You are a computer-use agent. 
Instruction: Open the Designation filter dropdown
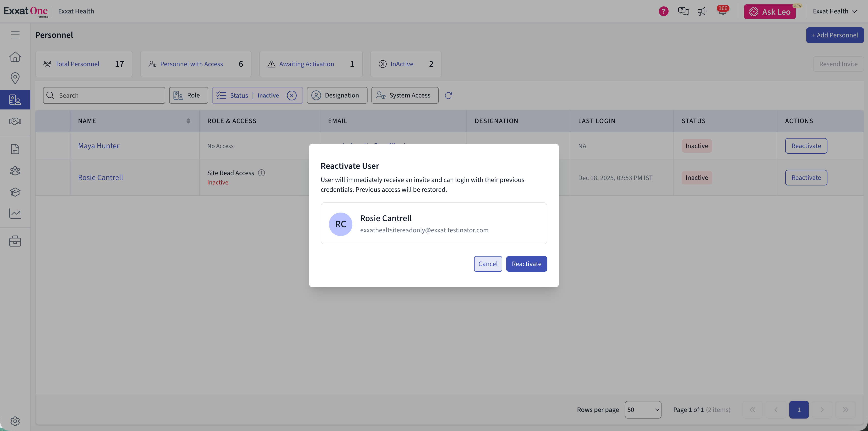point(337,95)
